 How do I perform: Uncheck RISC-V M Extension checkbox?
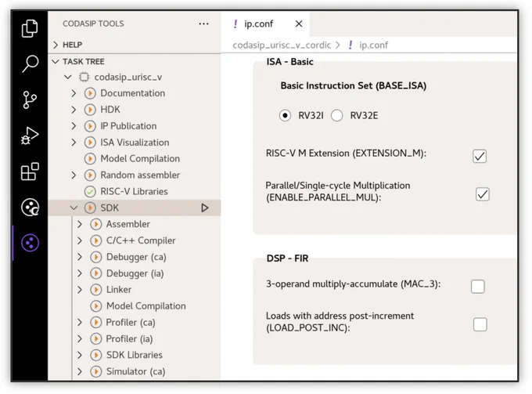pos(480,156)
